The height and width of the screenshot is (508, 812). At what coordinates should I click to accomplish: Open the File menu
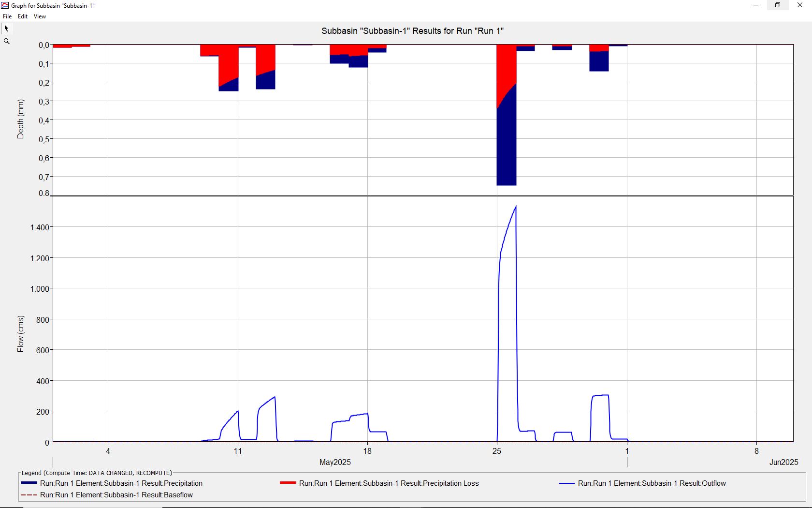click(7, 16)
